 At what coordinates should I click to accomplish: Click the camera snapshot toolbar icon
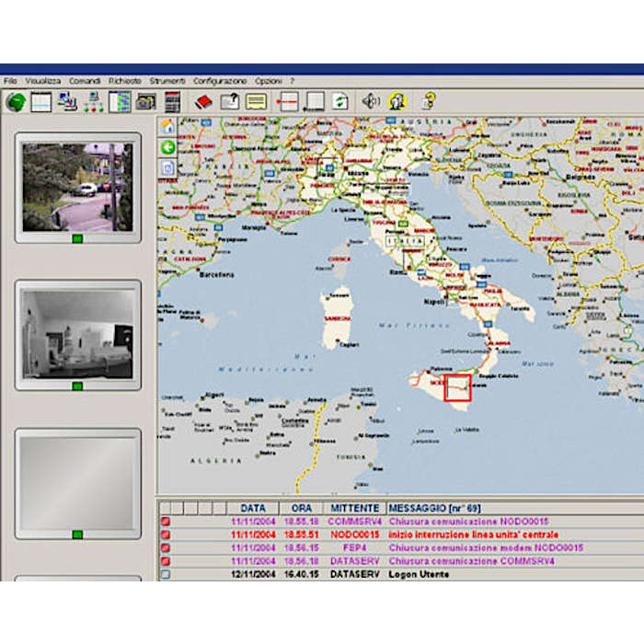[x=145, y=102]
